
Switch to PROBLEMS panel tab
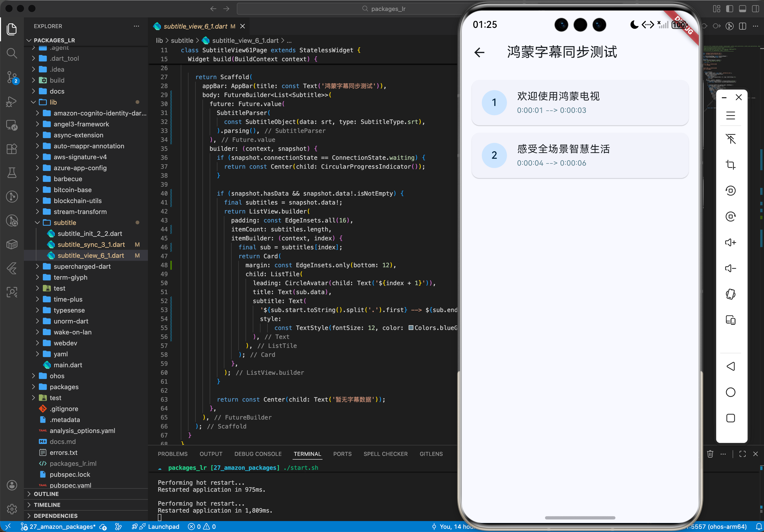(172, 454)
